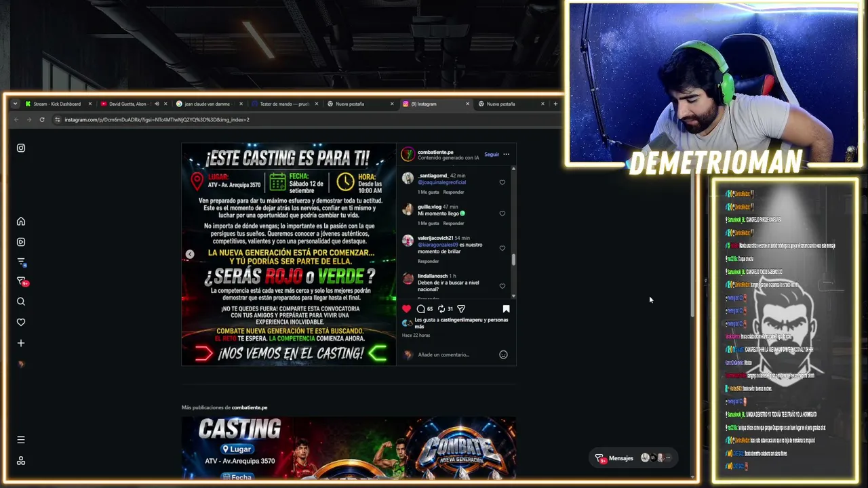Screen dimensions: 868x488
Task: Open guille.vlog commenter profile
Action: pos(429,207)
